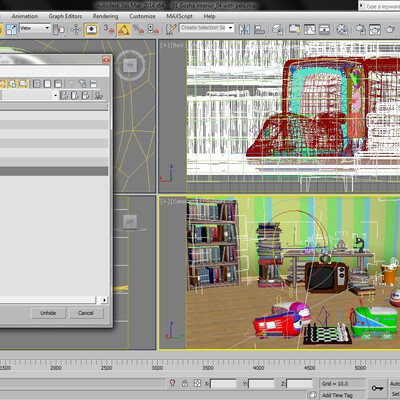Click the X coordinate input field
This screenshot has width=400, height=400.
point(223,384)
